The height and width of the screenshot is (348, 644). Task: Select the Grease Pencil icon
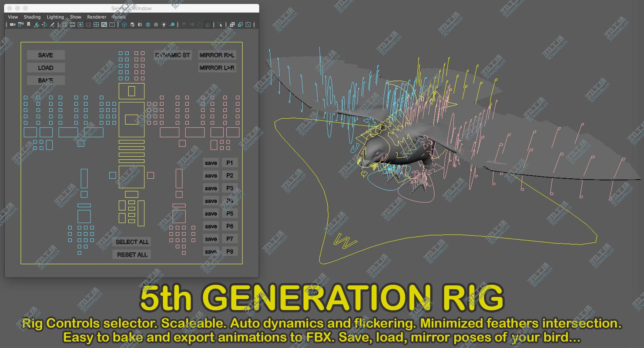point(52,25)
